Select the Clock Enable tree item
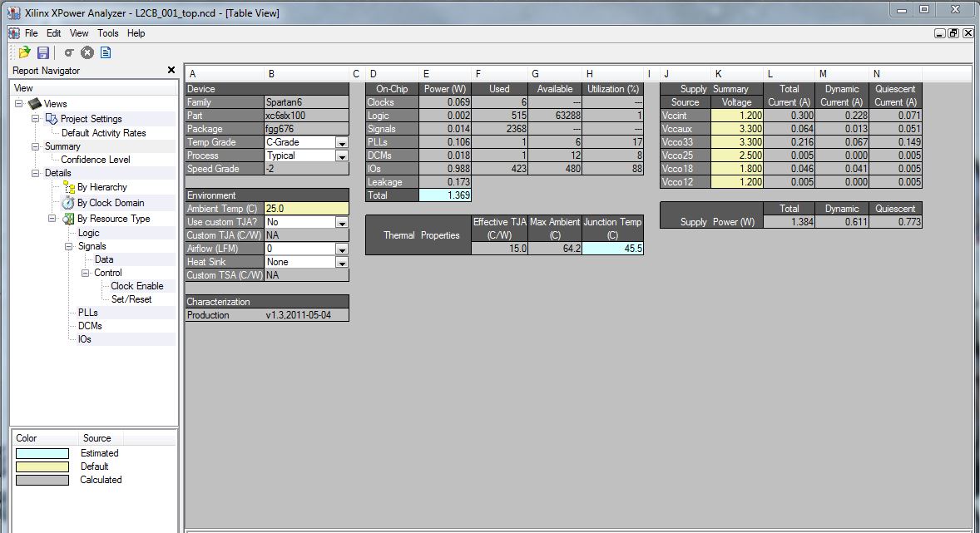980x533 pixels. 137,286
